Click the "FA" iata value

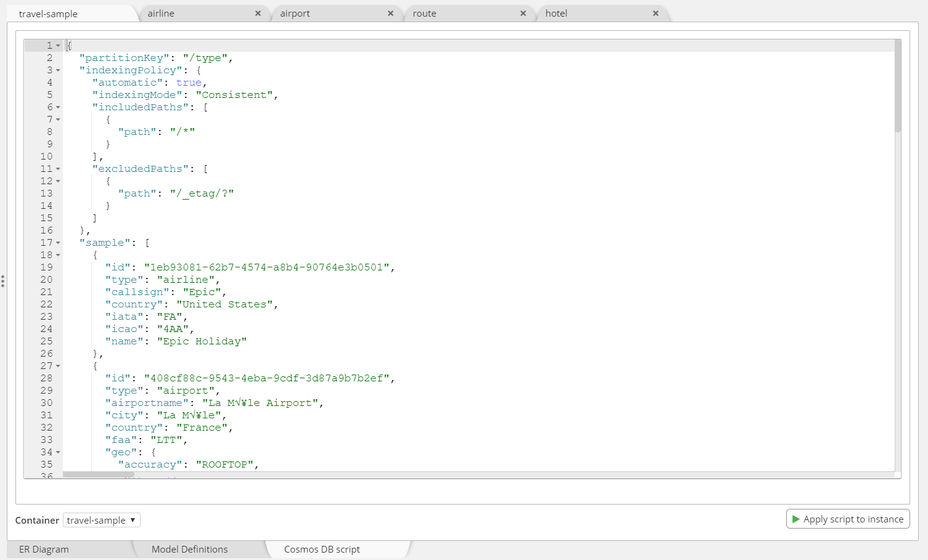click(170, 317)
